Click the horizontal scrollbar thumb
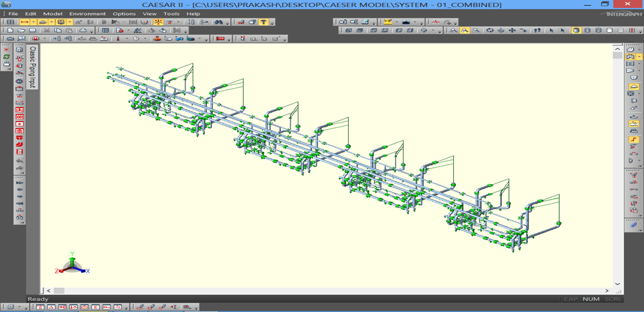 click(x=59, y=290)
